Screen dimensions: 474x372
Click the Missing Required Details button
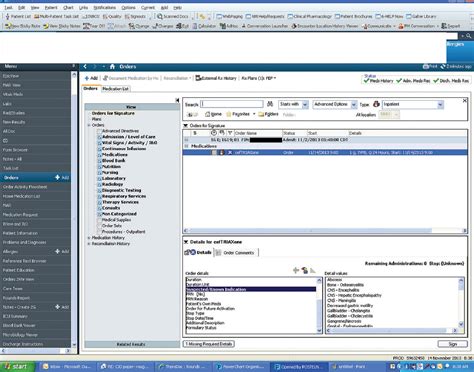click(209, 344)
